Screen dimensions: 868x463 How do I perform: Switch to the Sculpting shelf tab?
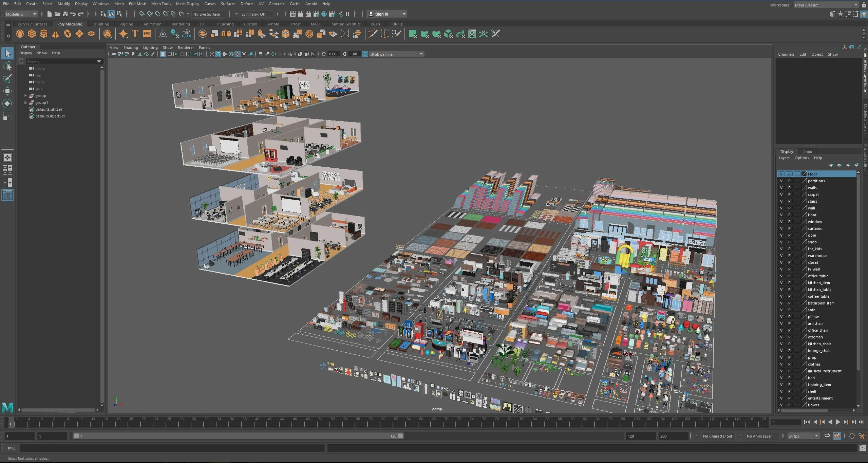(x=101, y=24)
